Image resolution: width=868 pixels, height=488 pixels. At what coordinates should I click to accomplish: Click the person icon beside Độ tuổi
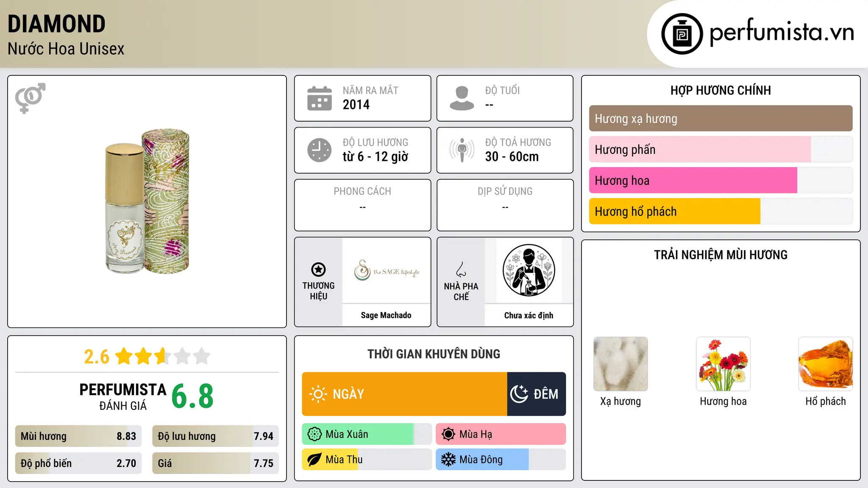click(462, 98)
